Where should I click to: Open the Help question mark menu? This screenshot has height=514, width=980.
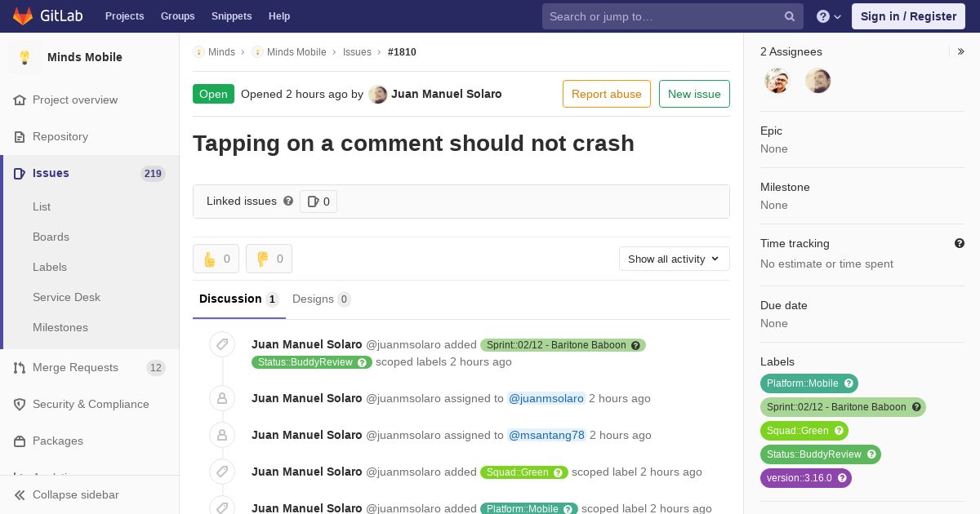828,16
